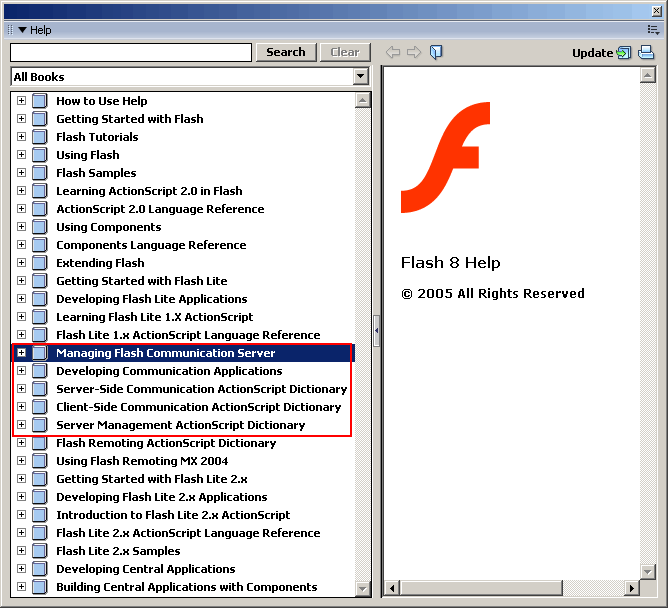Image resolution: width=668 pixels, height=608 pixels.
Task: Click in the search text field
Action: tap(131, 52)
